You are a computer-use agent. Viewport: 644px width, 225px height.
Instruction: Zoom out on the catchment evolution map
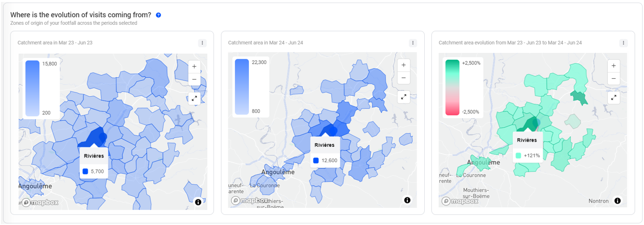(x=614, y=78)
